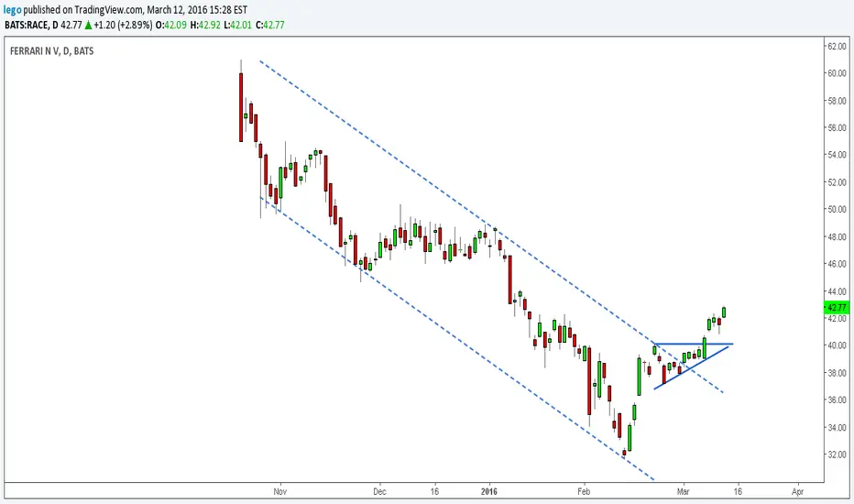Click the Dec date axis label

(x=379, y=491)
